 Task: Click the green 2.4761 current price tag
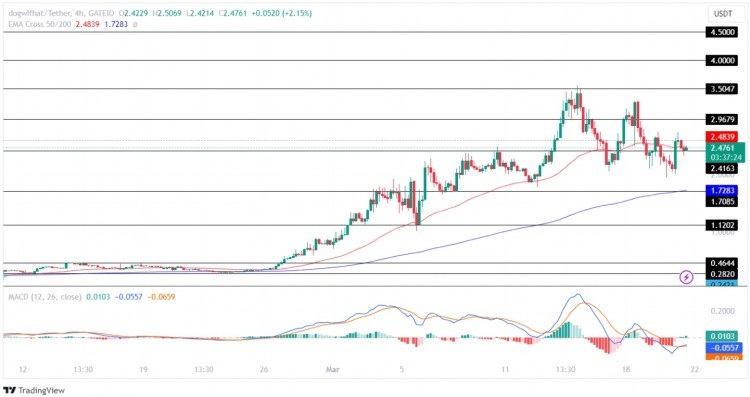tap(722, 148)
